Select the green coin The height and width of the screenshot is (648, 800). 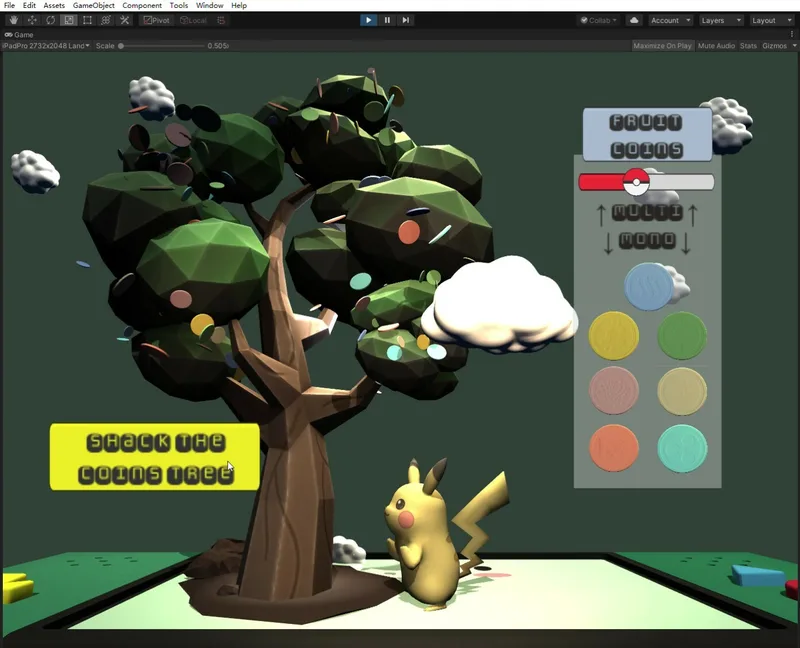(x=682, y=335)
